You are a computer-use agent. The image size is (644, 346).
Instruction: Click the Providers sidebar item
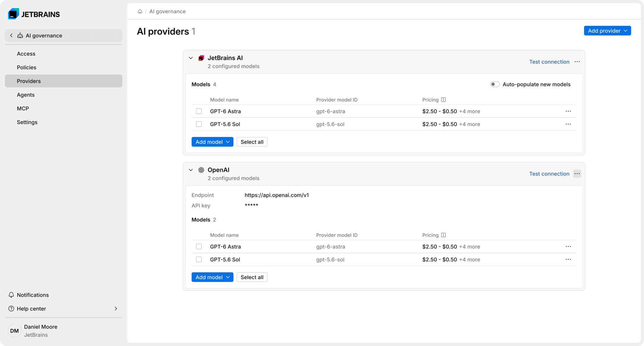(63, 81)
